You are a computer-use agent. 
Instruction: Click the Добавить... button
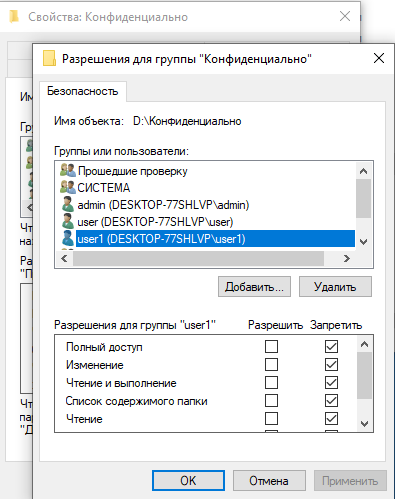pyautogui.click(x=254, y=287)
